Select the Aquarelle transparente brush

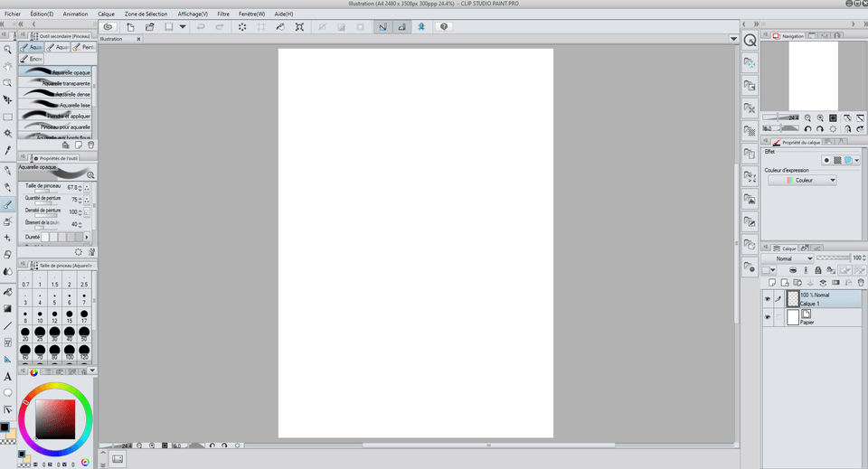pos(55,83)
